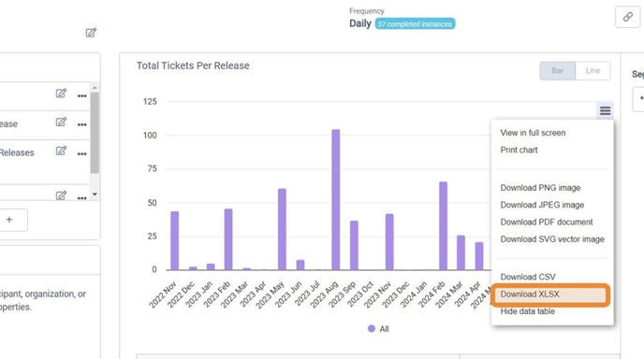Choose Download PNG image
Viewport: 644px width, 359px height.
pyautogui.click(x=540, y=188)
